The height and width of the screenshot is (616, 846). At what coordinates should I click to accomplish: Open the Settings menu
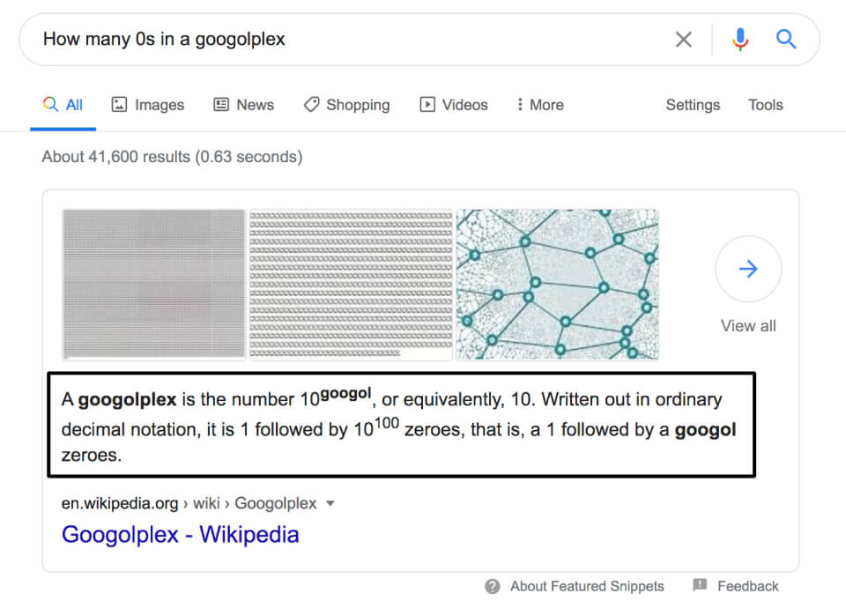click(x=693, y=105)
